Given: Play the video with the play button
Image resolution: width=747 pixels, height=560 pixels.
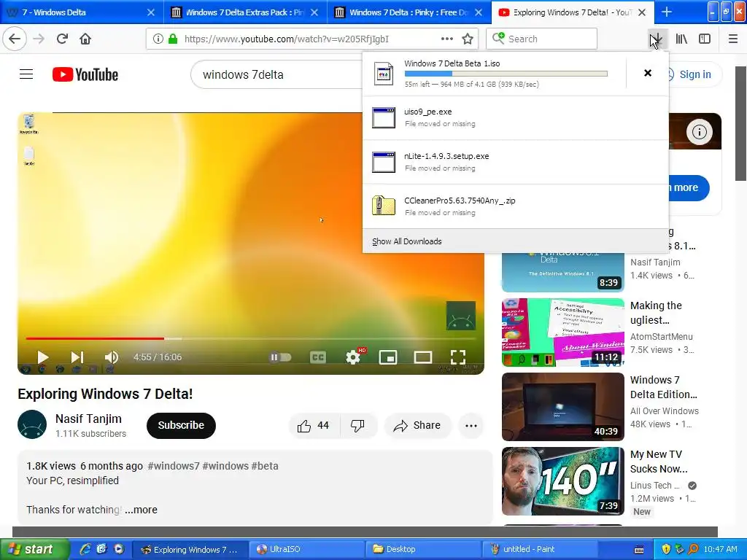Looking at the screenshot, I should pyautogui.click(x=43, y=357).
